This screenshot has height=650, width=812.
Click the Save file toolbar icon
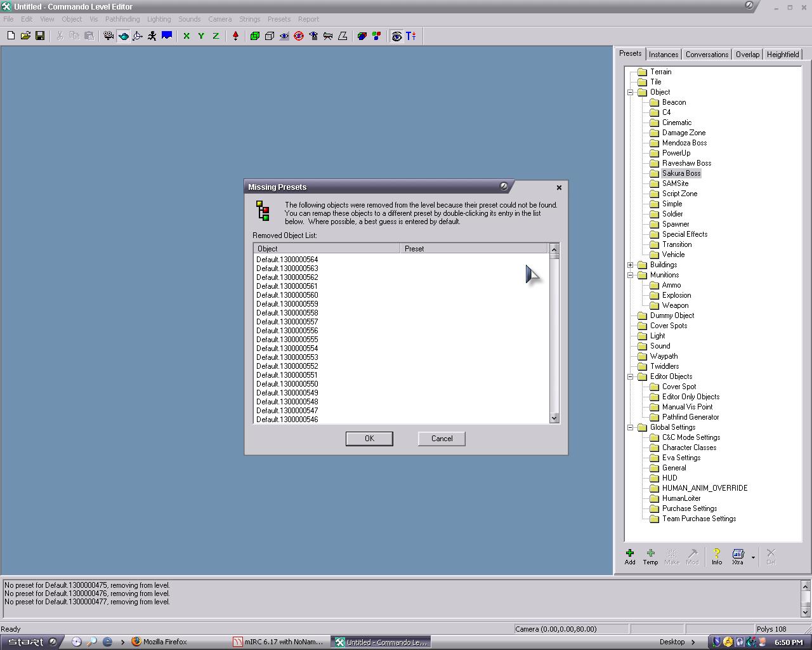[40, 36]
